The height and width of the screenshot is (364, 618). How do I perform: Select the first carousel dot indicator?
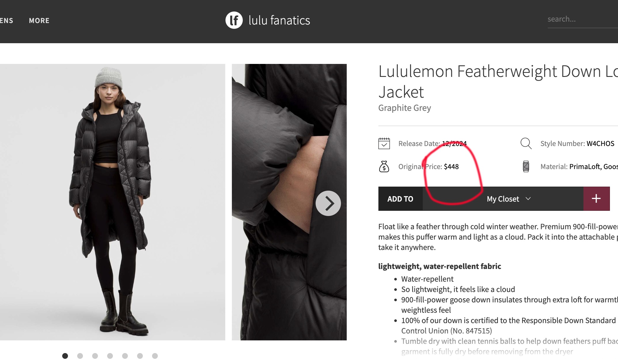tap(65, 356)
